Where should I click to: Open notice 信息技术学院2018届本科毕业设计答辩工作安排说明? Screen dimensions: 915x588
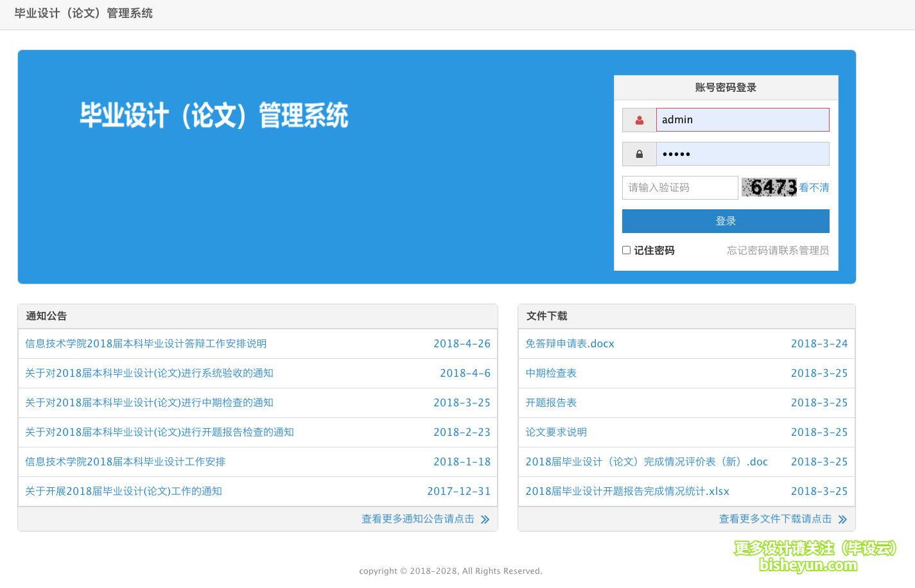[x=144, y=343]
